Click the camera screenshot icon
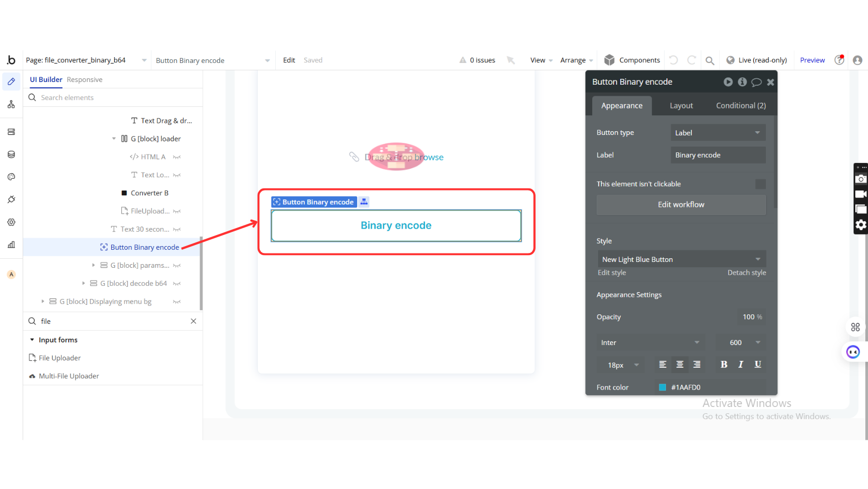Viewport: 868px width, 489px height. point(861,179)
